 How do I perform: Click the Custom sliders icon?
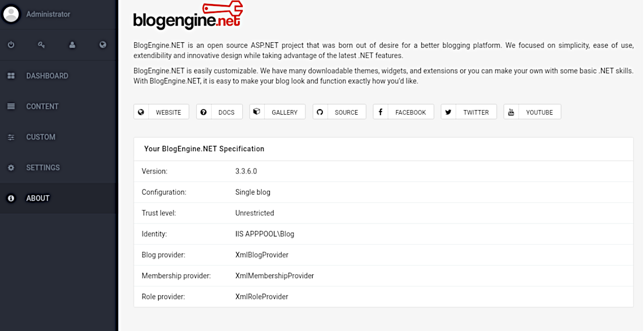pyautogui.click(x=11, y=137)
